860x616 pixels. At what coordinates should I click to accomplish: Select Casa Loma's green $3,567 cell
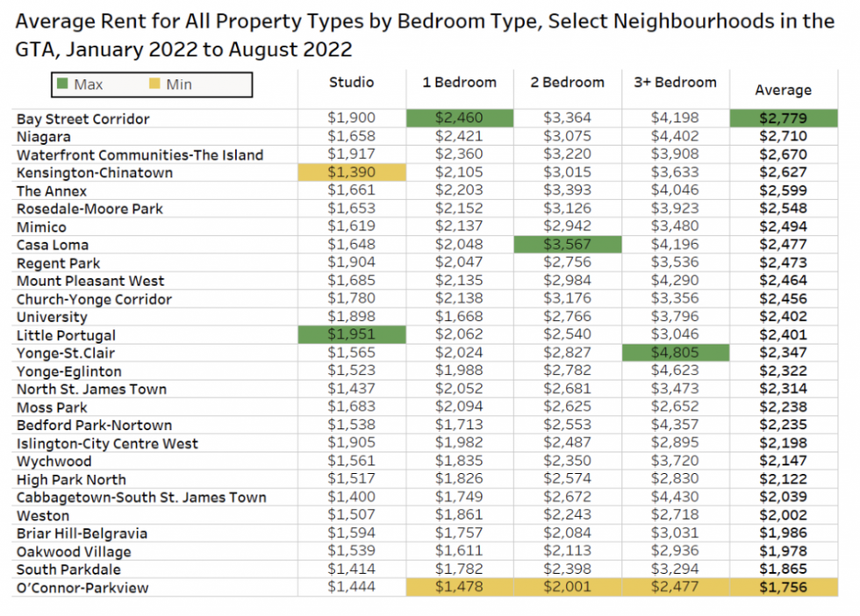click(567, 245)
